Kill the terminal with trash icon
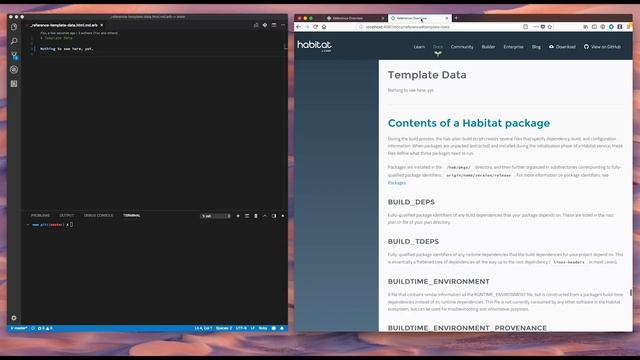Screen dimensions: 640x360 coord(256,216)
